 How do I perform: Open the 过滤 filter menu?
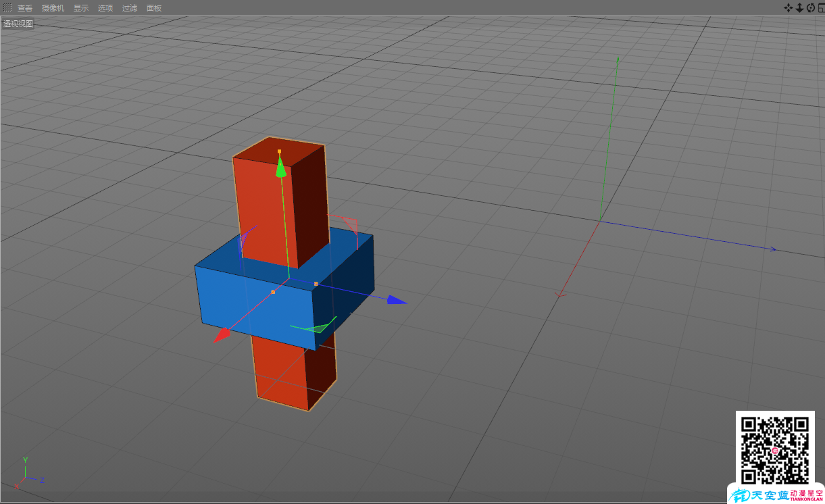(x=130, y=8)
